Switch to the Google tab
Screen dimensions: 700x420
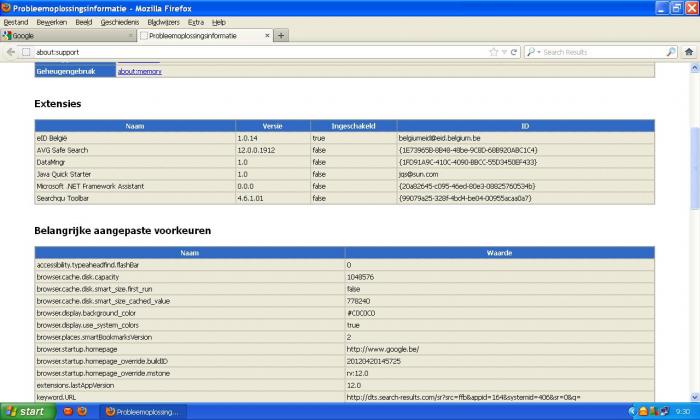tap(60, 35)
